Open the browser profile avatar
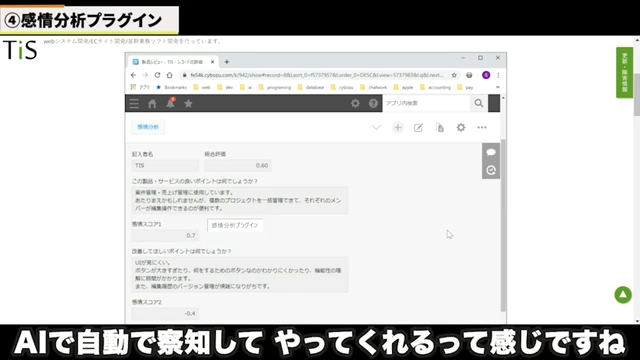 [486, 75]
